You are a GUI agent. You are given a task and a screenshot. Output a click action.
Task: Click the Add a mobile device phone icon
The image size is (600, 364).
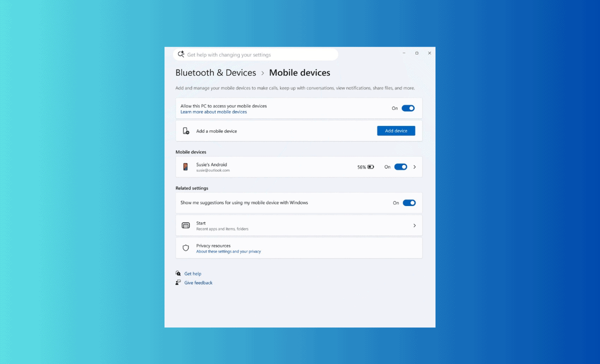(x=186, y=131)
